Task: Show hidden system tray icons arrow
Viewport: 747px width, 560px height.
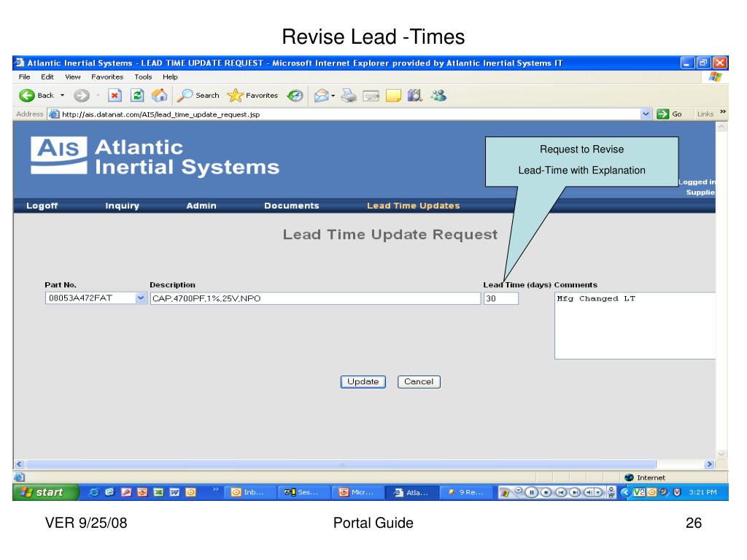Action: click(625, 492)
